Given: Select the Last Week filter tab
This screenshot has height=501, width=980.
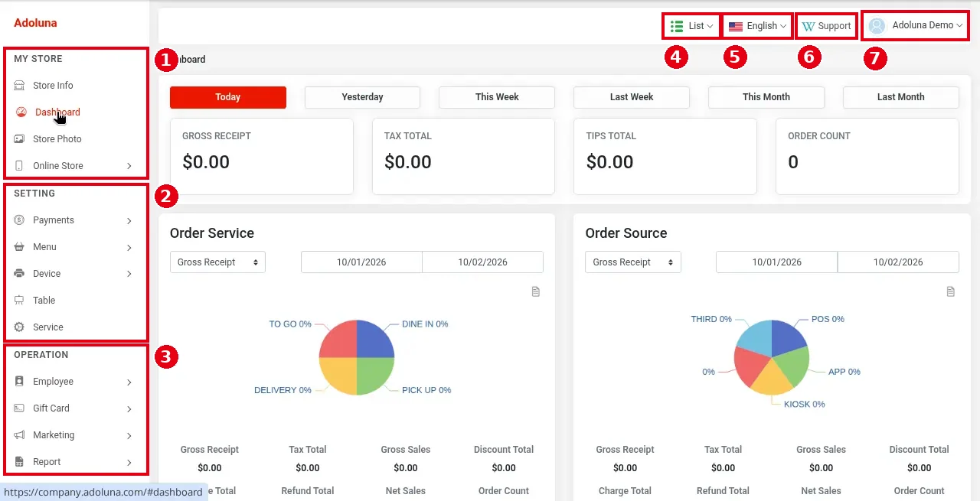Looking at the screenshot, I should [x=632, y=97].
